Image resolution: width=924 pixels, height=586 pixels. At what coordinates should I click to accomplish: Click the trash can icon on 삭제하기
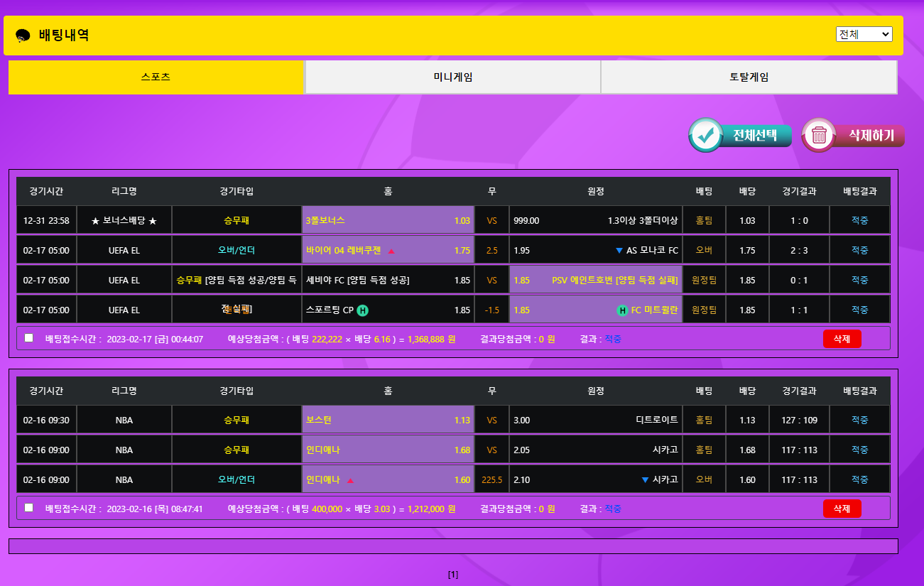click(x=819, y=135)
